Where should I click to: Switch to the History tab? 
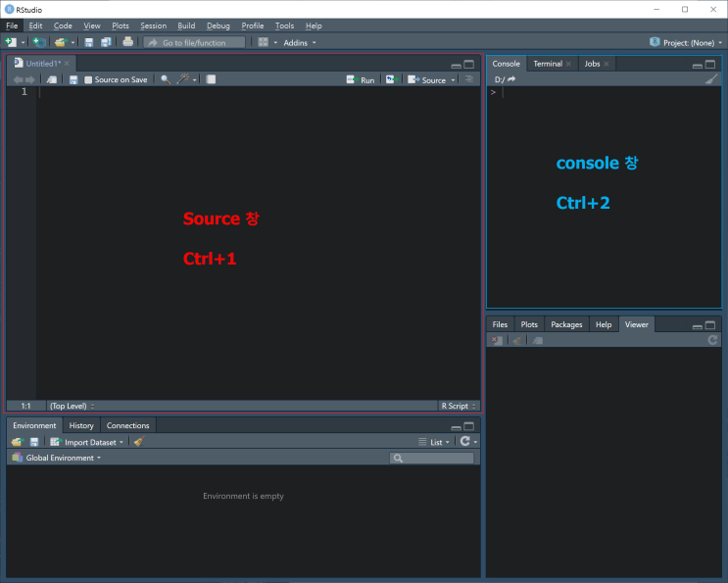81,425
